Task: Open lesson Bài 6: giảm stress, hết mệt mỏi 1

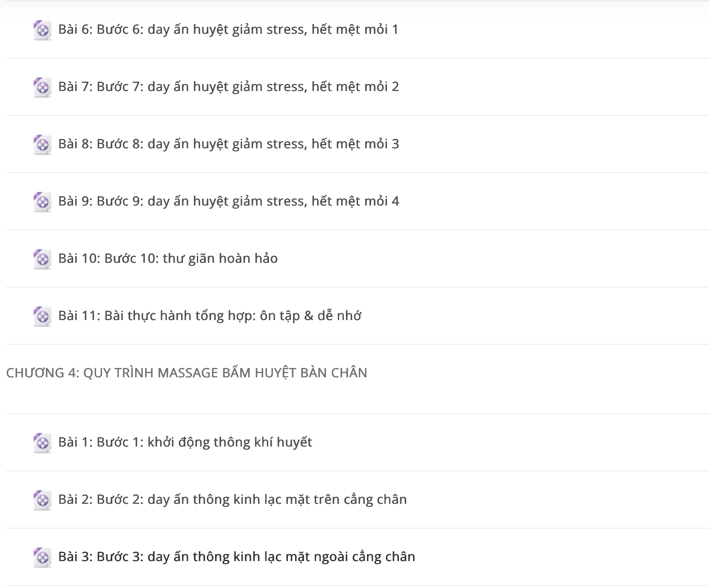Action: [x=228, y=29]
